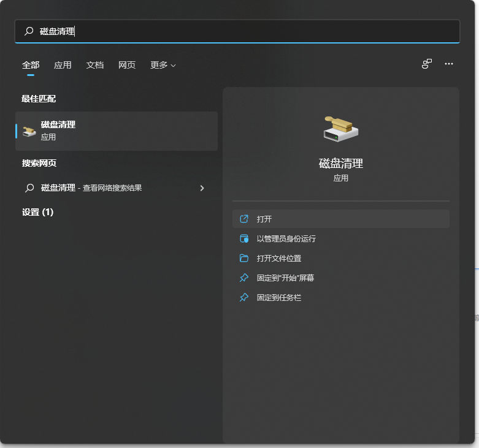Click the search magnifier icon in the search box
This screenshot has width=479, height=448.
pyautogui.click(x=29, y=31)
